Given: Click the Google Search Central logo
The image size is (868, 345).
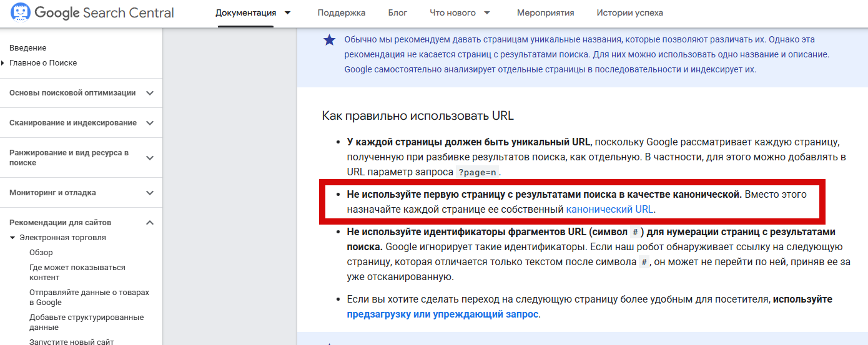Looking at the screenshot, I should pyautogui.click(x=92, y=13).
